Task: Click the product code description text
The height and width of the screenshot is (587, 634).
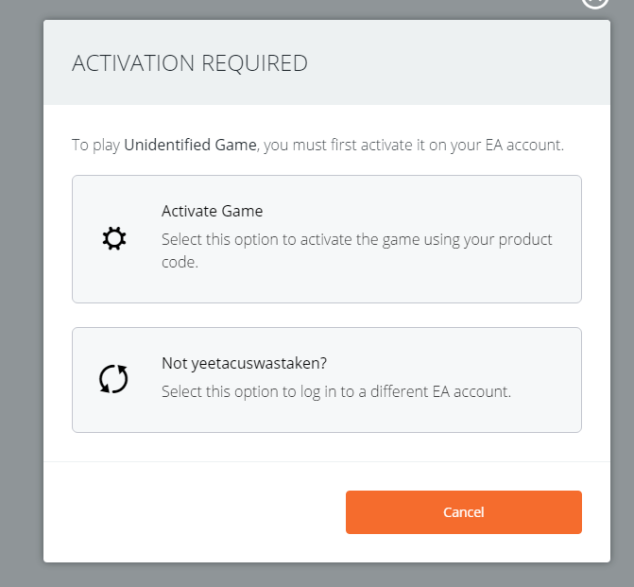Action: (x=356, y=240)
